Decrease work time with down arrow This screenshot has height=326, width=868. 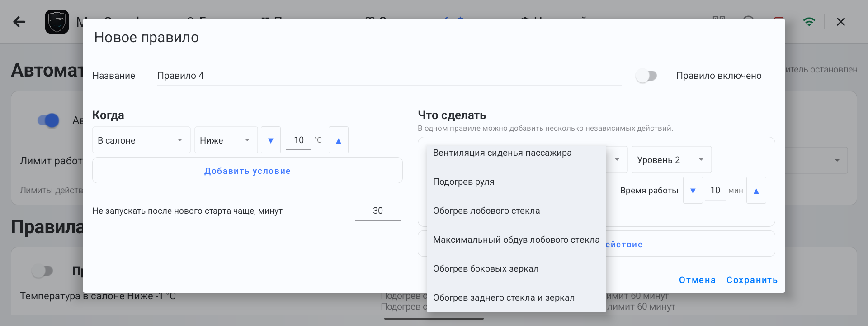coord(693,191)
